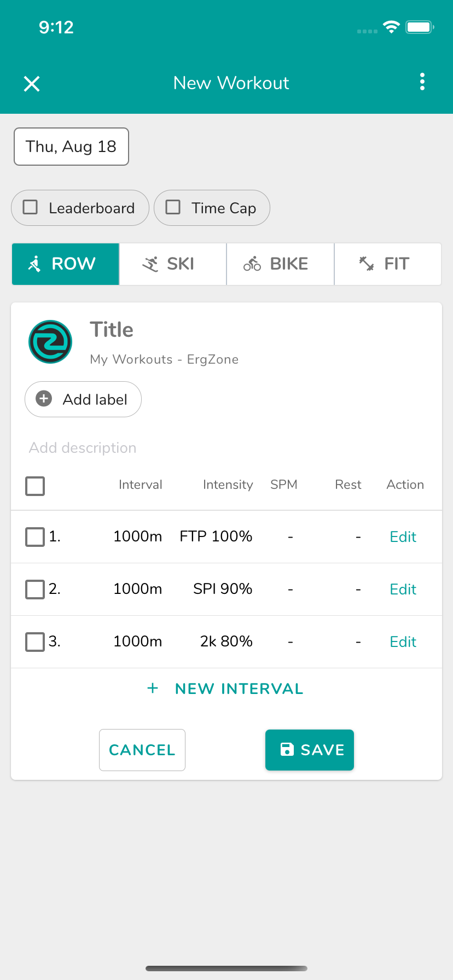The image size is (453, 980).
Task: Tap the skier icon
Action: pyautogui.click(x=150, y=264)
